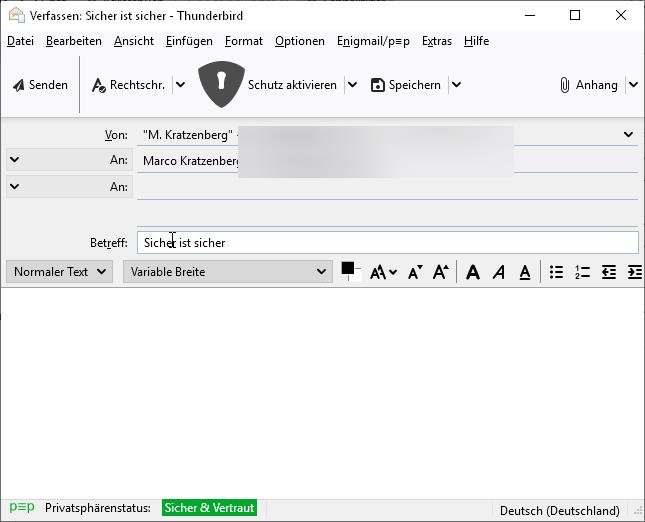Screen dimensions: 645x522
Task: Decrease font size with smaller A icon
Action: click(415, 272)
